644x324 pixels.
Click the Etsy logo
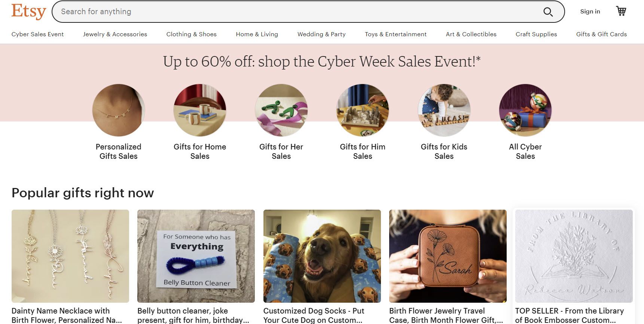pos(29,11)
